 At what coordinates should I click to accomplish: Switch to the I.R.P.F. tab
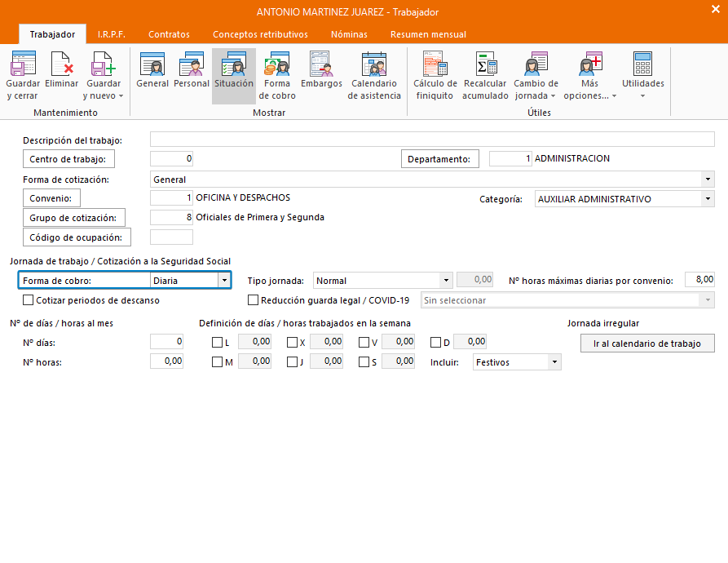[112, 34]
